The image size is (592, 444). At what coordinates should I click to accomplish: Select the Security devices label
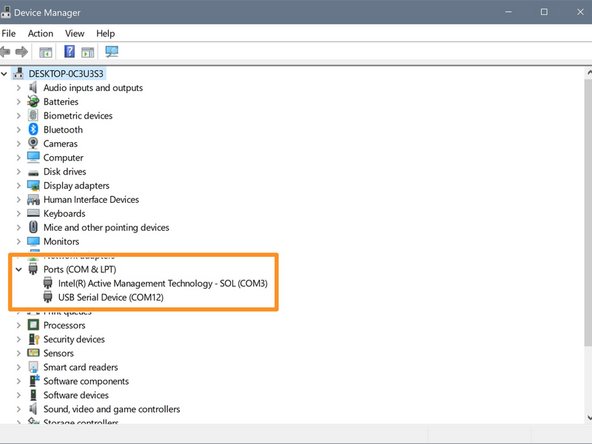click(74, 339)
